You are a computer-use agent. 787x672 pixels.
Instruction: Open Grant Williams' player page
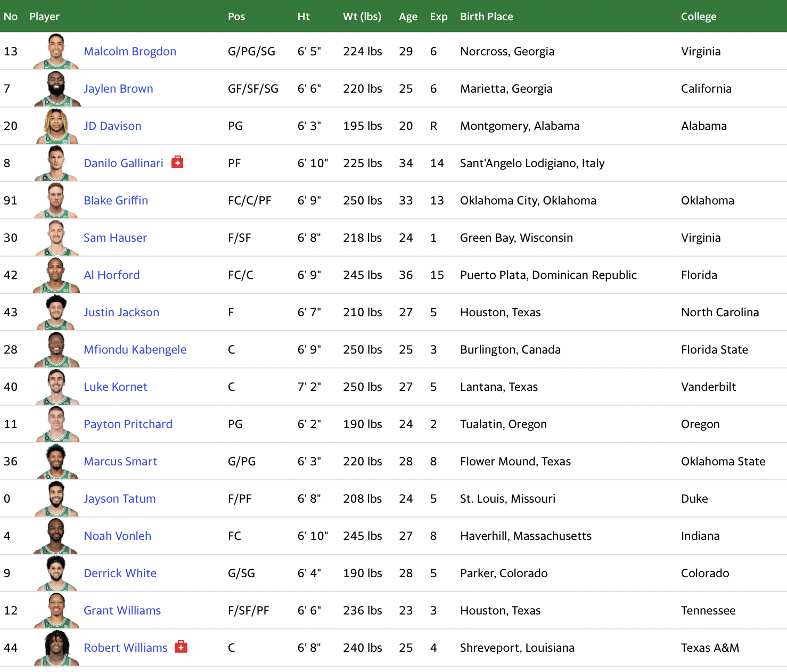pyautogui.click(x=122, y=611)
